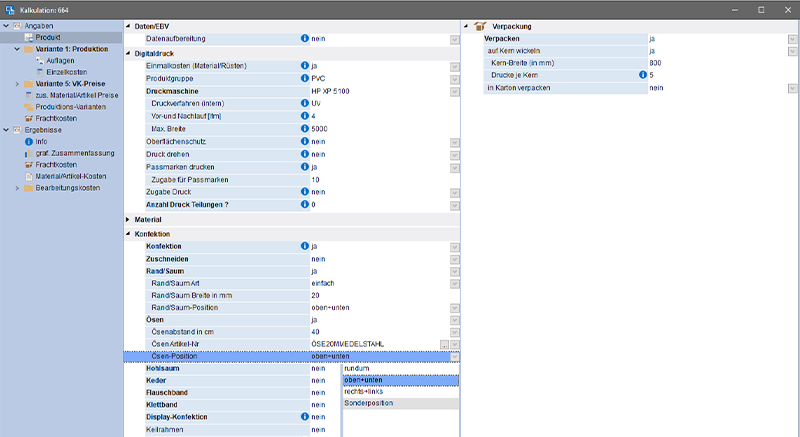Collapse the Angaben tree node
This screenshot has width=800, height=437.
[6, 25]
